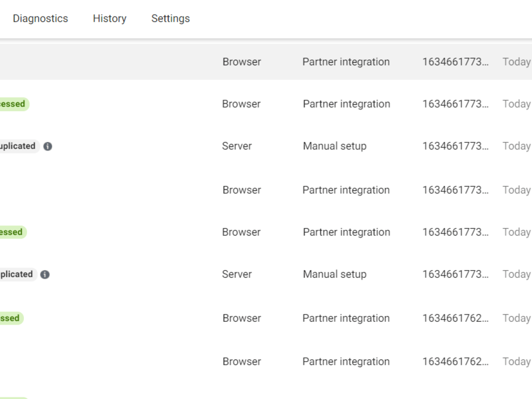The width and height of the screenshot is (532, 399).
Task: Click "1634661762..." in the row without a badge
Action: (x=455, y=362)
